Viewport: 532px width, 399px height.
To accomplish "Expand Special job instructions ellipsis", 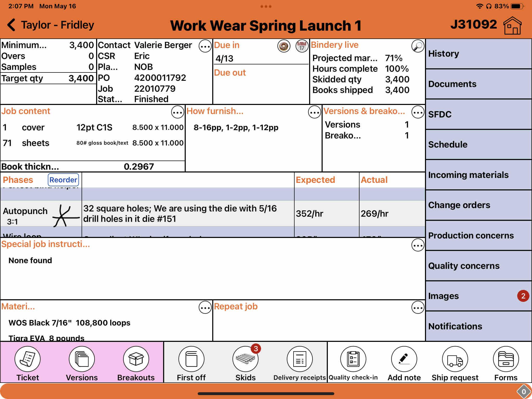I will [418, 245].
